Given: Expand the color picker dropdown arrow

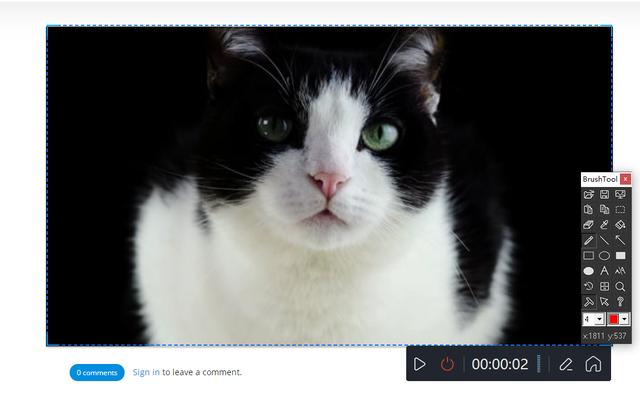Looking at the screenshot, I should tap(625, 319).
